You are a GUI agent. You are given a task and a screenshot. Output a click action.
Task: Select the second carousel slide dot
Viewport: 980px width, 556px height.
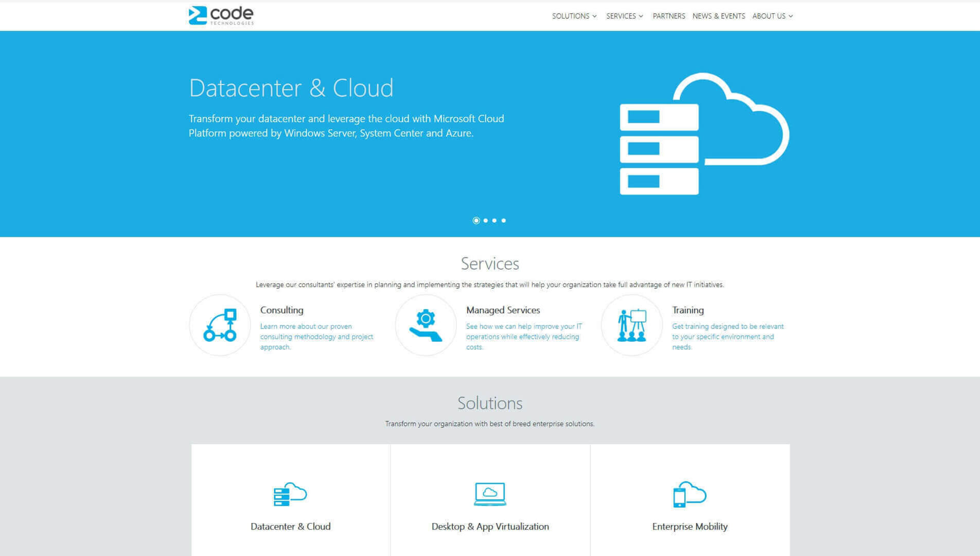click(x=486, y=220)
